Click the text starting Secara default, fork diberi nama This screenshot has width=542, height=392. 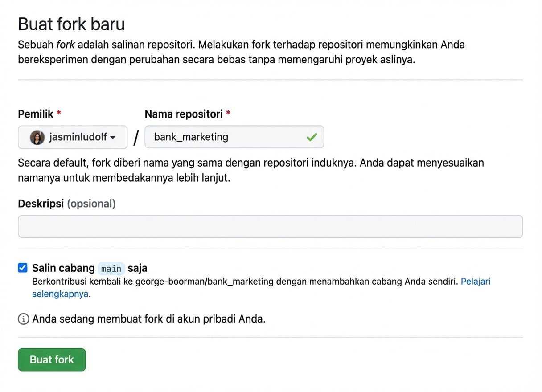[251, 171]
